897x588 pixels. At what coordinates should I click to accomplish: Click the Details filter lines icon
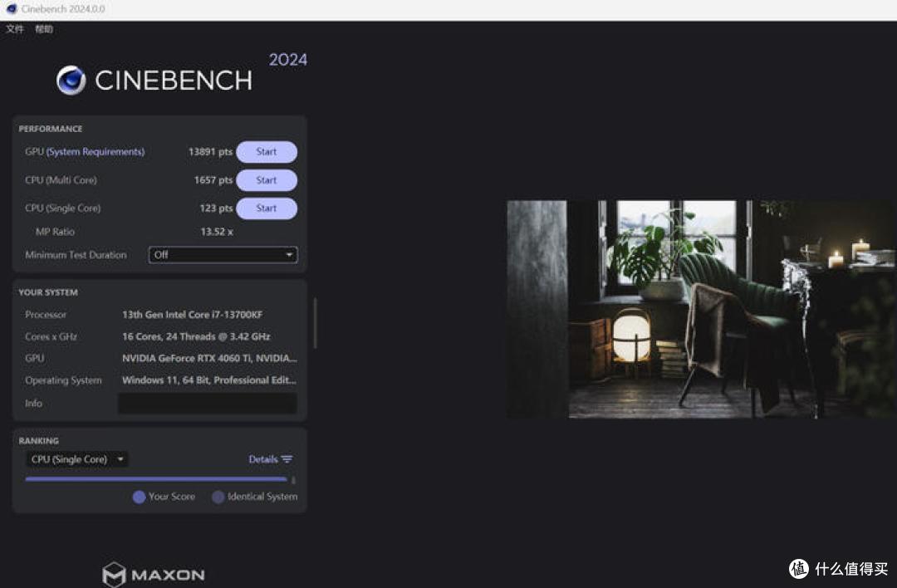[287, 459]
